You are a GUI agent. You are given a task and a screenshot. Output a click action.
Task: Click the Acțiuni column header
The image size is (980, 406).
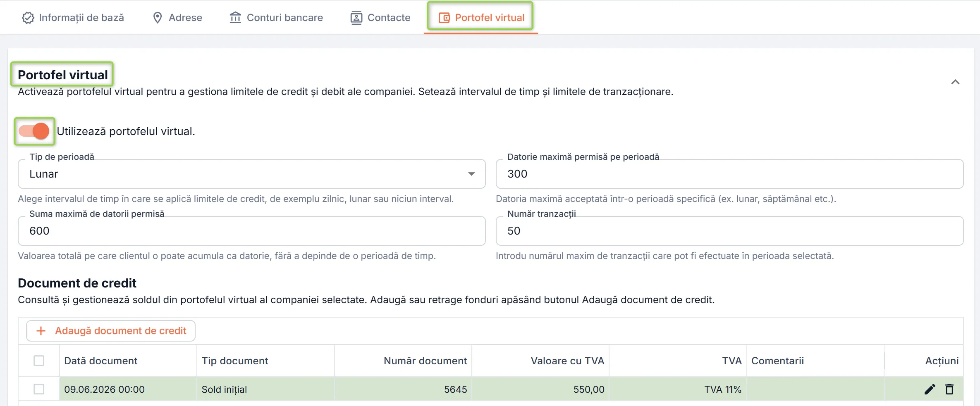924,361
